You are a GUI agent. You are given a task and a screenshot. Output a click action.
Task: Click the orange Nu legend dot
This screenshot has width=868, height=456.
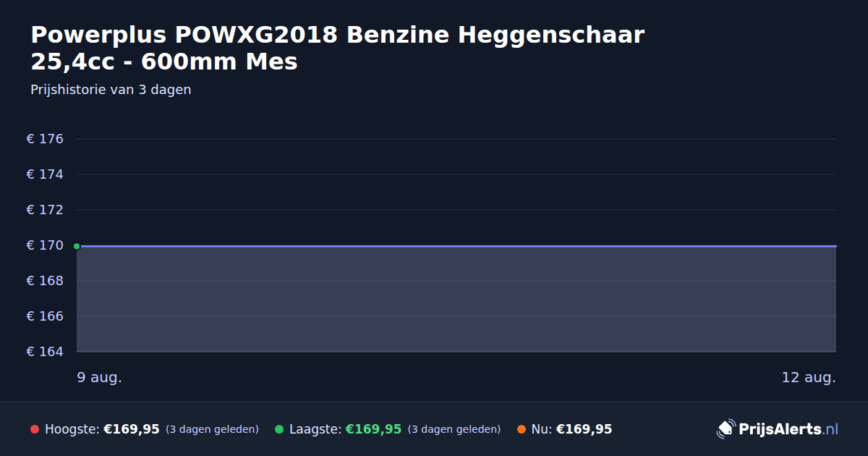click(x=522, y=429)
